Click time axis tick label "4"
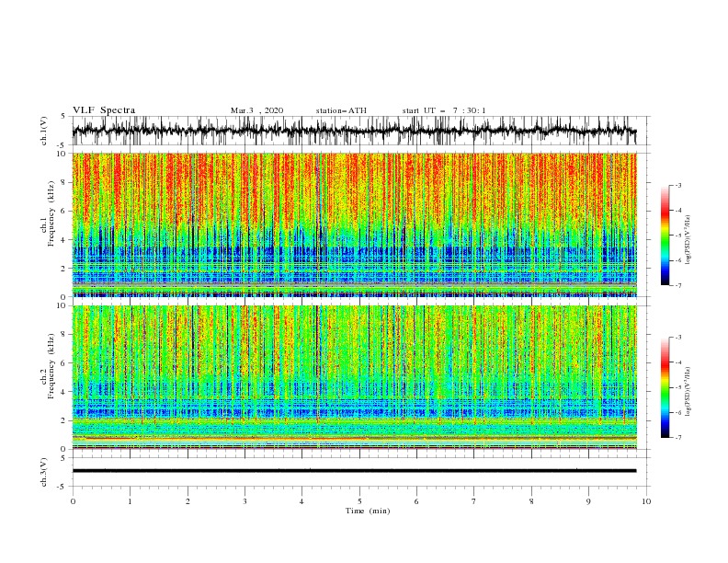The image size is (728, 563). (302, 501)
